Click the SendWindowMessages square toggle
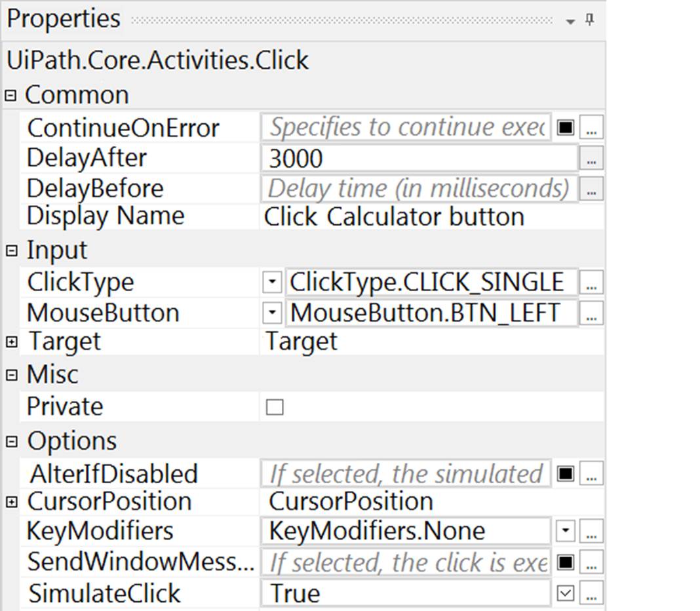 pyautogui.click(x=565, y=562)
